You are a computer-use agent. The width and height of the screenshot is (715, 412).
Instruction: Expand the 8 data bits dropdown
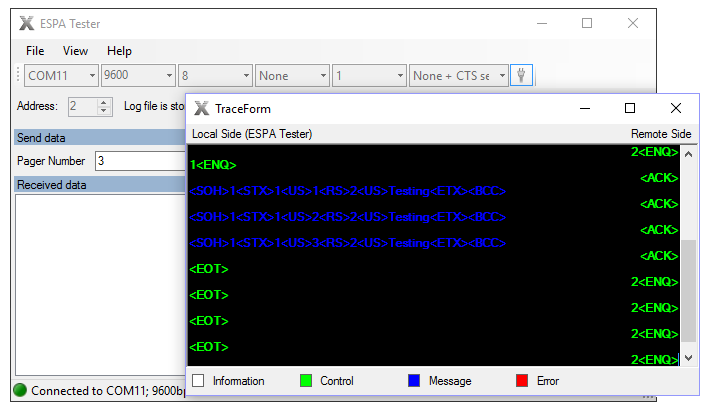tap(246, 76)
